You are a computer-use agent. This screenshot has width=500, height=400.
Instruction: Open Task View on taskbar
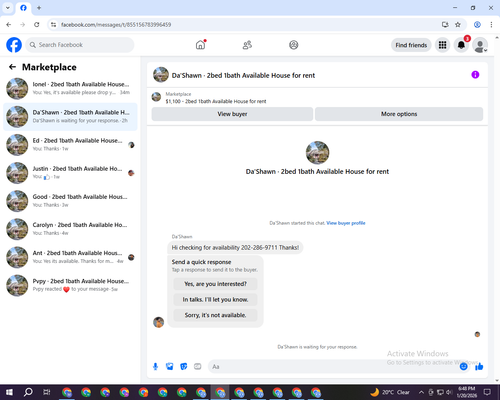[47, 392]
